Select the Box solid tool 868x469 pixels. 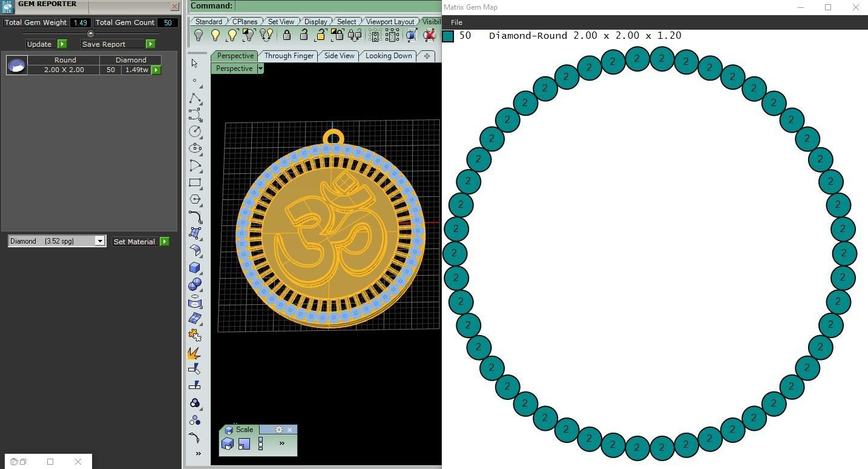click(194, 267)
